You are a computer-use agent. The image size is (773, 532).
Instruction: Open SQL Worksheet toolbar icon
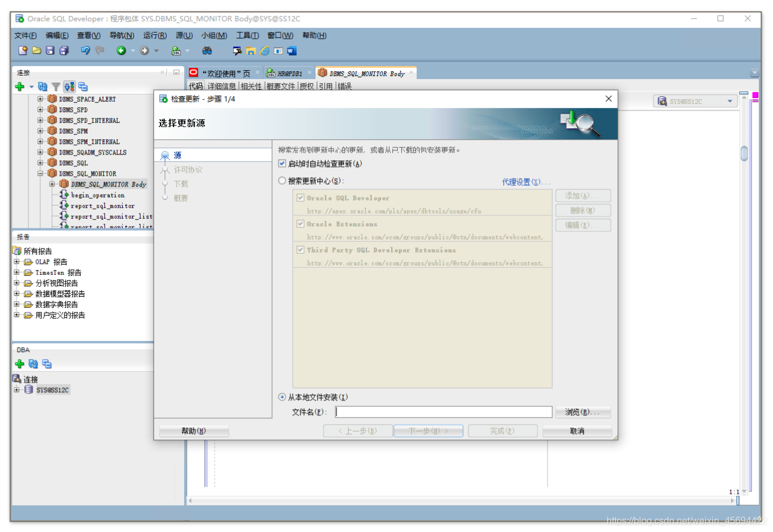[x=176, y=51]
